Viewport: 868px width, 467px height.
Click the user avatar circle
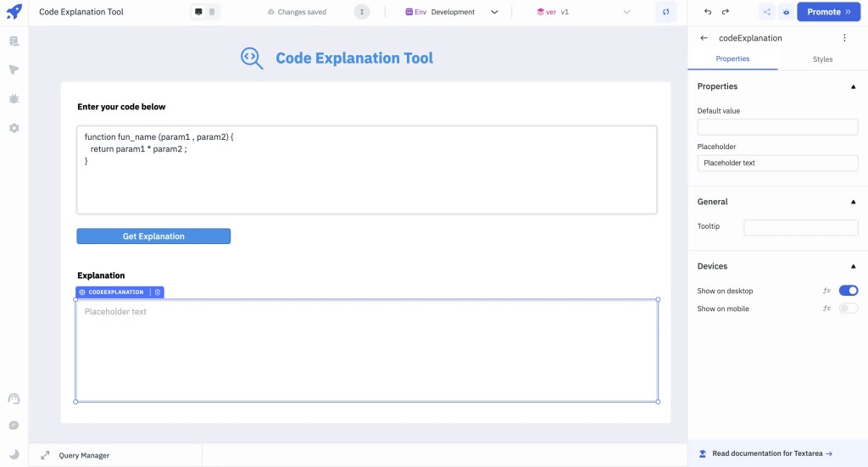click(x=362, y=12)
